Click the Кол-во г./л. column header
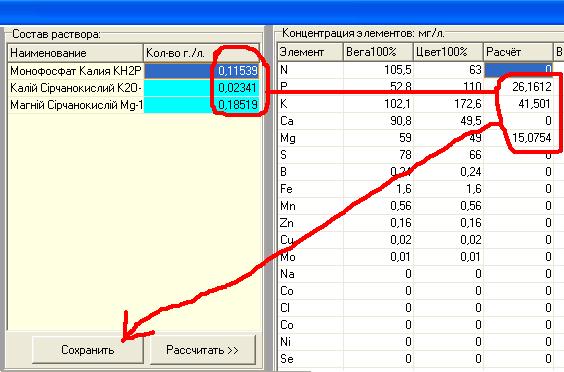The width and height of the screenshot is (564, 372). [x=201, y=53]
